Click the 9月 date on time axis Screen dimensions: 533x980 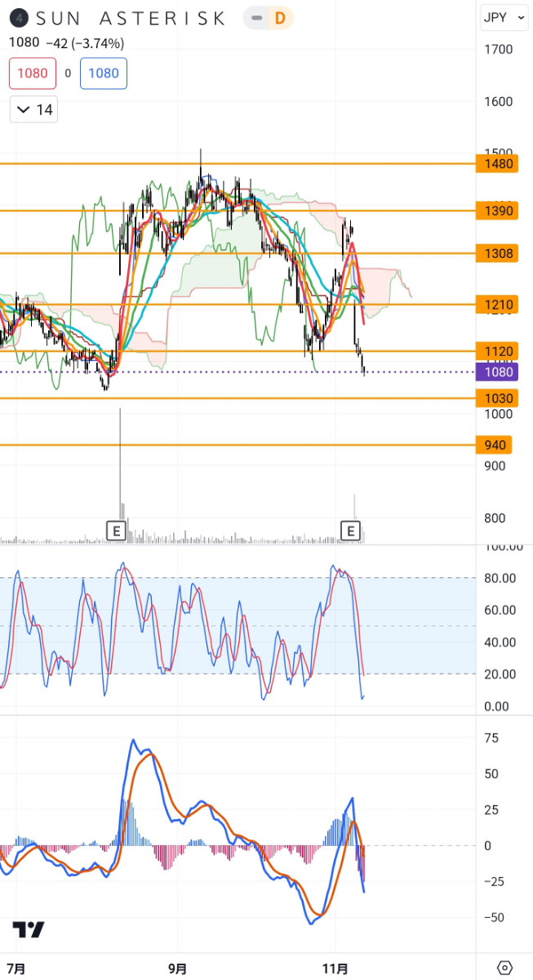pos(177,969)
